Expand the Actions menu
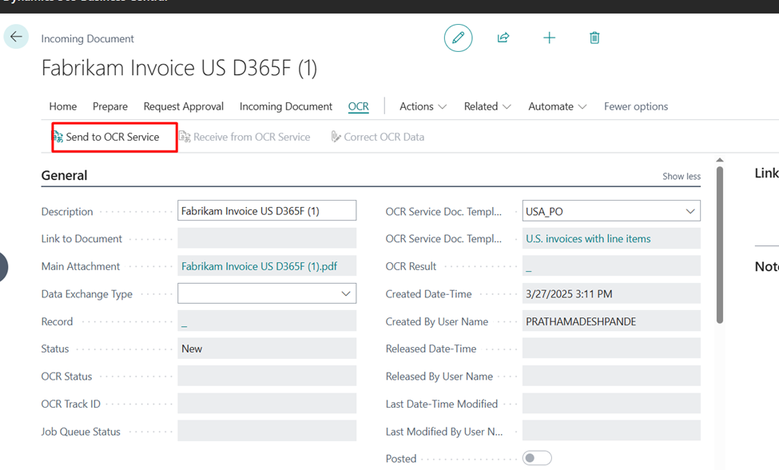Screen dimensions: 779x470 (423, 106)
